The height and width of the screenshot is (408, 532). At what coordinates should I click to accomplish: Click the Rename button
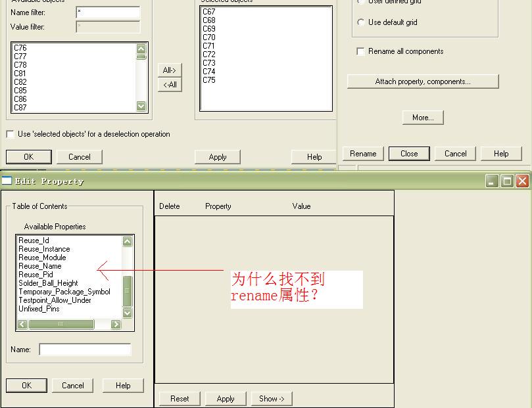coord(364,154)
